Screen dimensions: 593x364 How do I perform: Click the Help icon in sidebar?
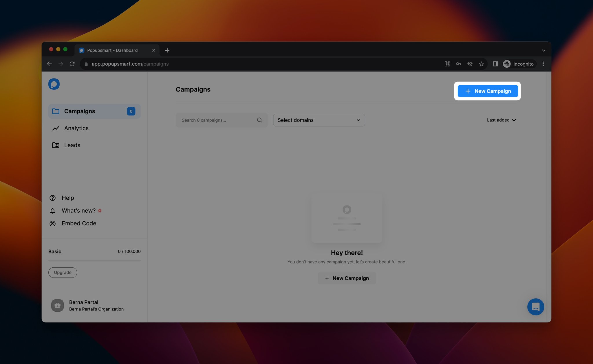coord(52,198)
